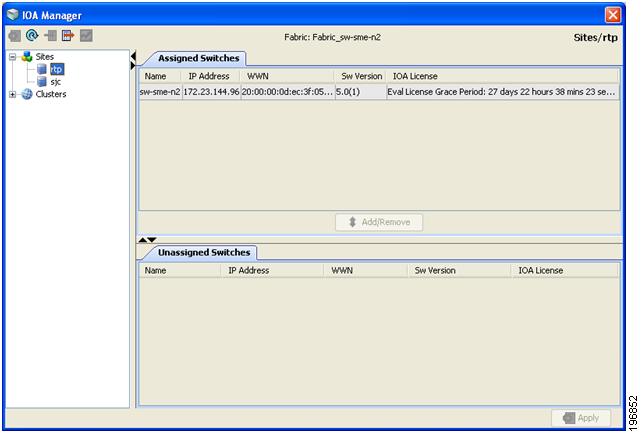
Task: Click the 5.0(1) software version cell
Action: pos(361,92)
